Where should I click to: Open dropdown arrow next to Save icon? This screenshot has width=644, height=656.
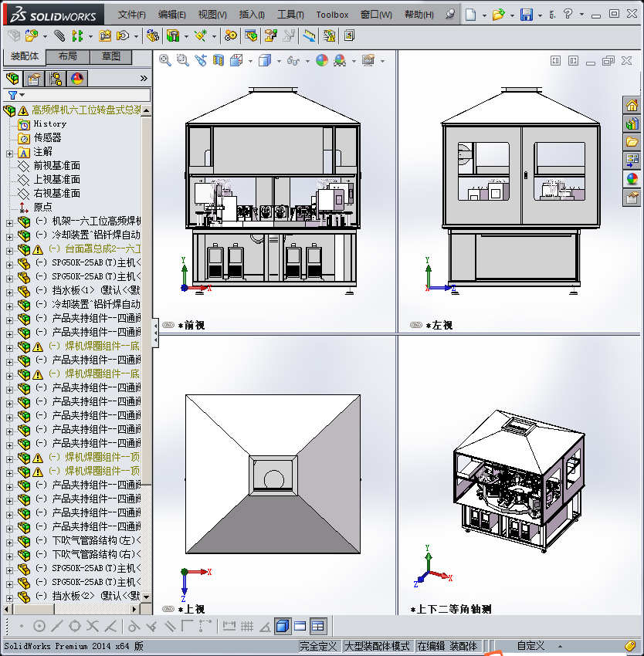[x=540, y=15]
